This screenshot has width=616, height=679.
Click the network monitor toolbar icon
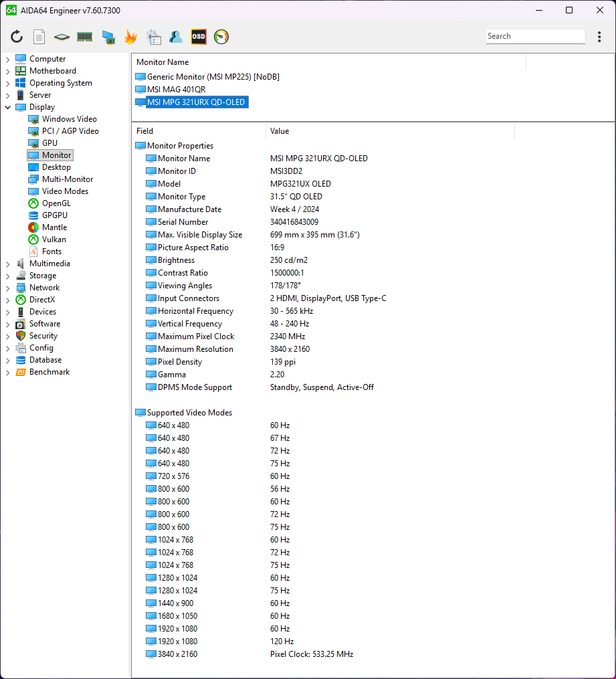[108, 37]
